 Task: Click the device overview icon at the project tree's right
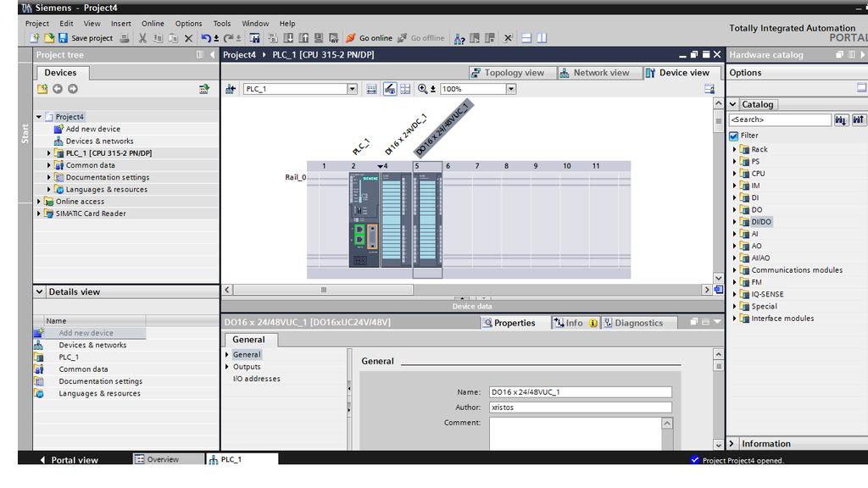[x=204, y=88]
